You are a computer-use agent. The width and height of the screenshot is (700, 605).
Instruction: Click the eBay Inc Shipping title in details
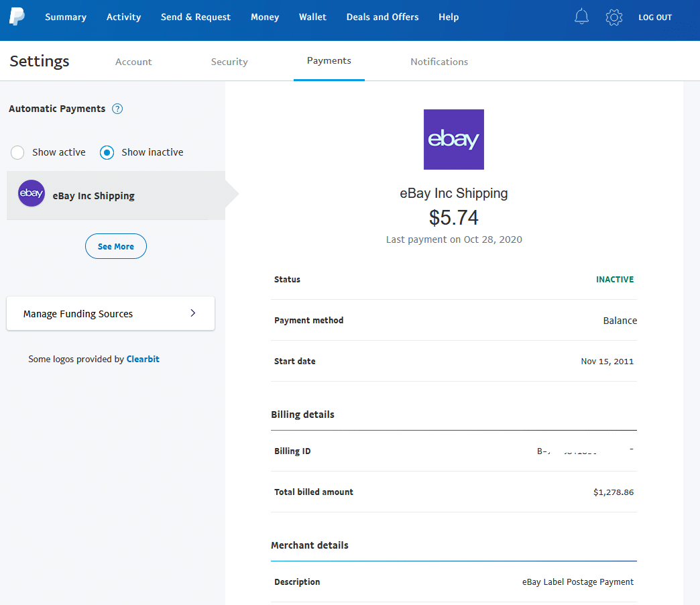453,193
